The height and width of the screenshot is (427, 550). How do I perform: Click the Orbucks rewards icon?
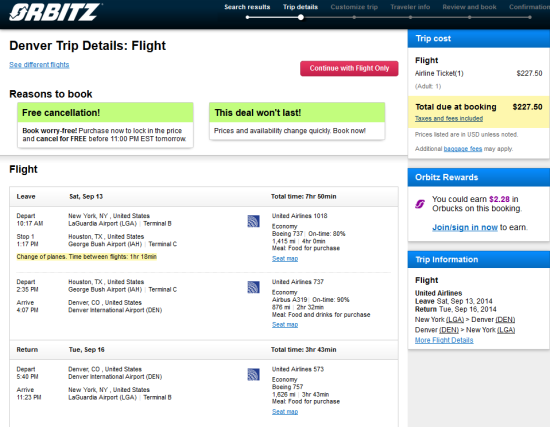(420, 204)
